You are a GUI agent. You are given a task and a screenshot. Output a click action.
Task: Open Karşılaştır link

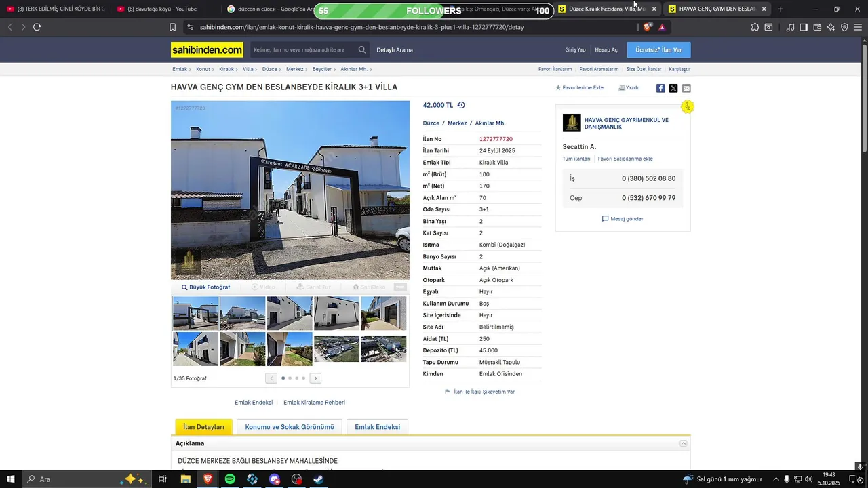pos(679,69)
